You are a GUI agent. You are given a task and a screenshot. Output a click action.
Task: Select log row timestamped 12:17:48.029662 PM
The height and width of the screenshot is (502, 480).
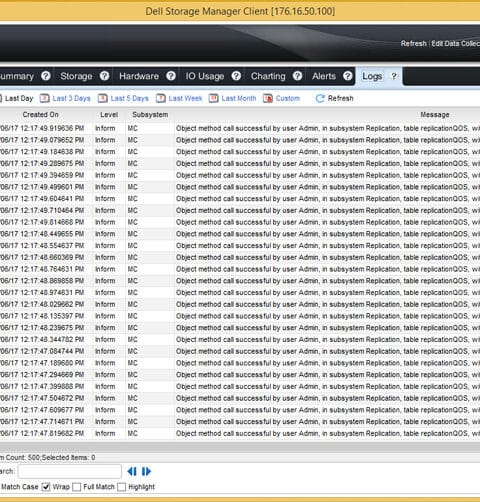[240, 304]
